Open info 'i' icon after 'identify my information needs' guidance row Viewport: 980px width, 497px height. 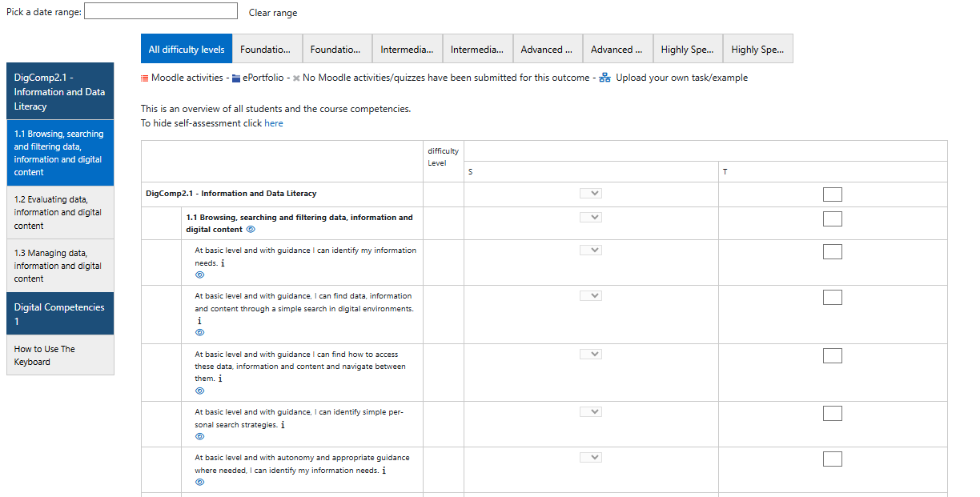point(223,263)
